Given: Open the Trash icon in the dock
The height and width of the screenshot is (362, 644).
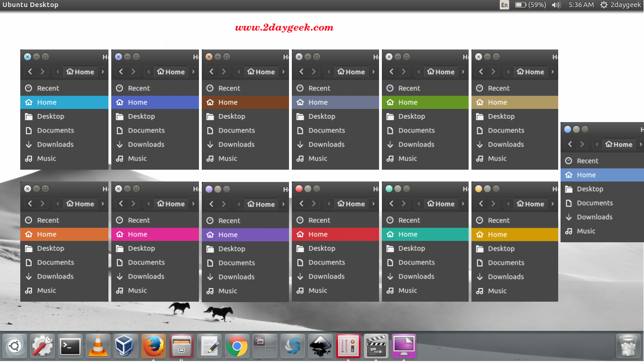Looking at the screenshot, I should 628,347.
